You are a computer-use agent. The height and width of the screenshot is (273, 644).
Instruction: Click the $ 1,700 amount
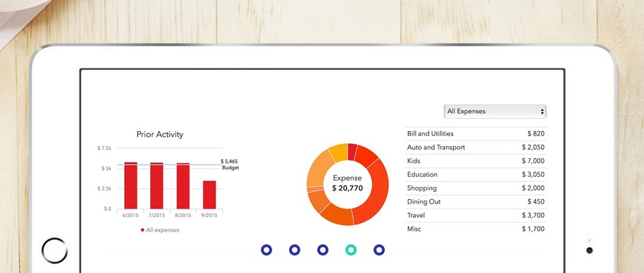point(533,229)
